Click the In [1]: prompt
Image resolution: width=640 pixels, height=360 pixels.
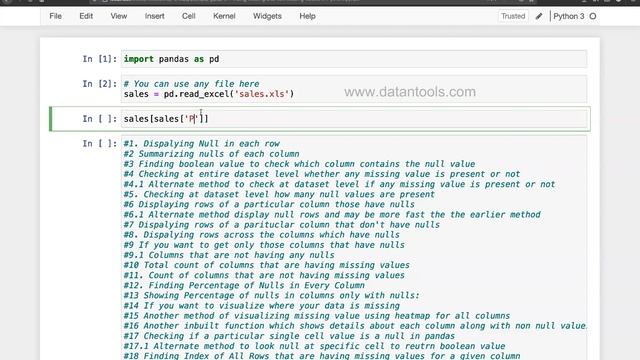[100, 59]
